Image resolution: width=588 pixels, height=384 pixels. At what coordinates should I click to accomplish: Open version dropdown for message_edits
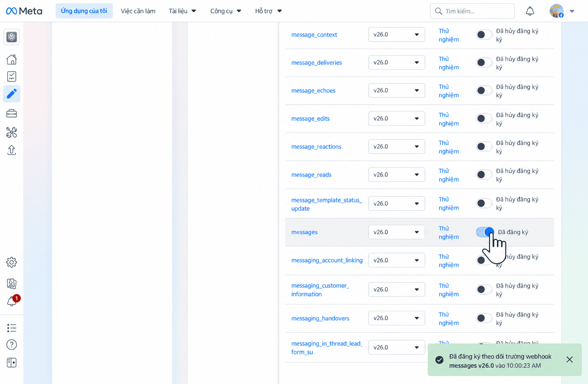tap(396, 119)
